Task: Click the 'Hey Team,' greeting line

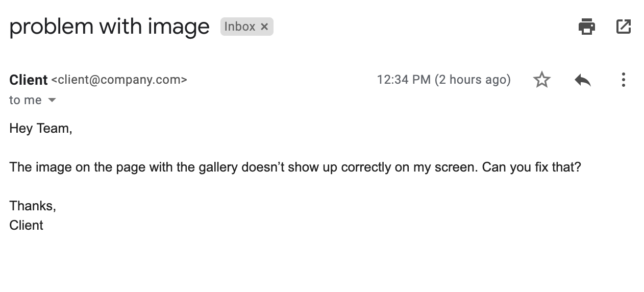Action: (41, 129)
